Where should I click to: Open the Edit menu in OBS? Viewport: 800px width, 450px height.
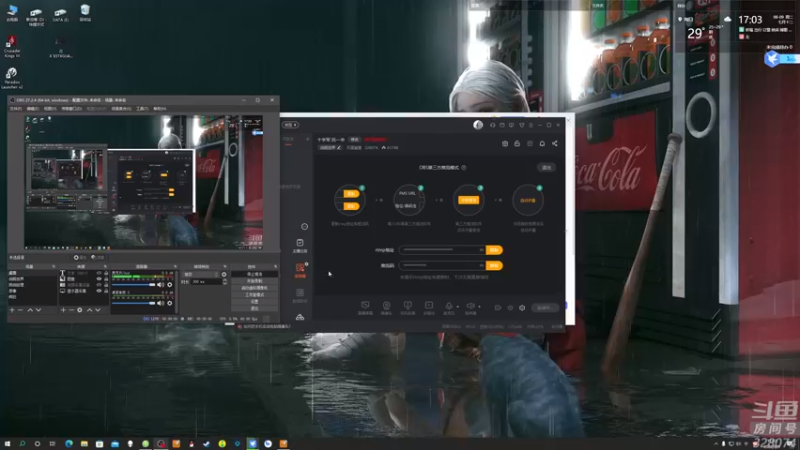(x=33, y=108)
